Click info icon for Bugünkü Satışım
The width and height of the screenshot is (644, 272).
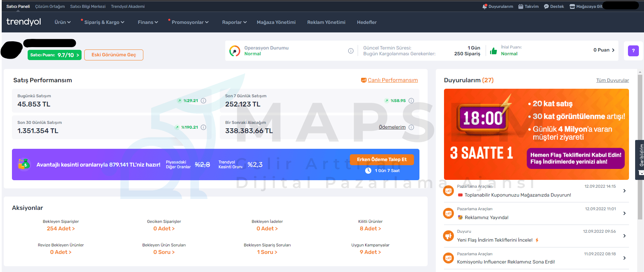click(203, 101)
